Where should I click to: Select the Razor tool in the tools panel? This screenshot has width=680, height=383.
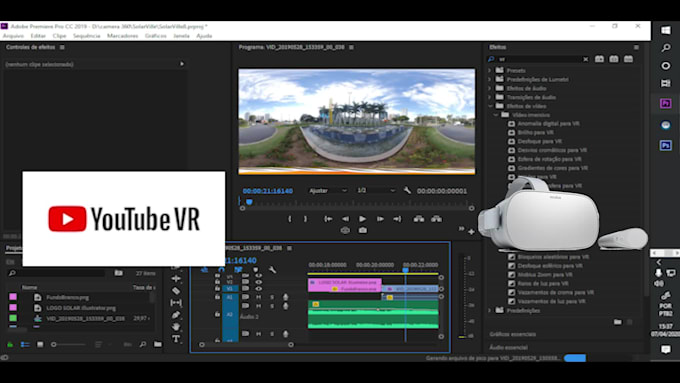click(x=176, y=291)
